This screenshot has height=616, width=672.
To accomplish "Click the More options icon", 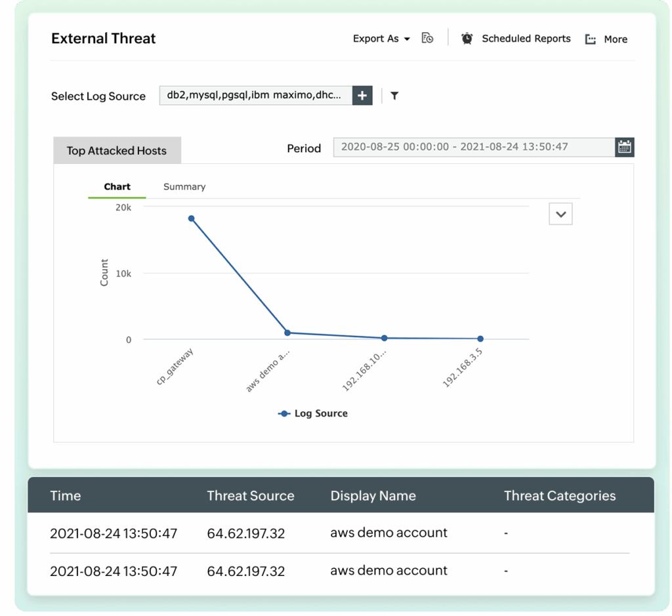I will [x=591, y=39].
